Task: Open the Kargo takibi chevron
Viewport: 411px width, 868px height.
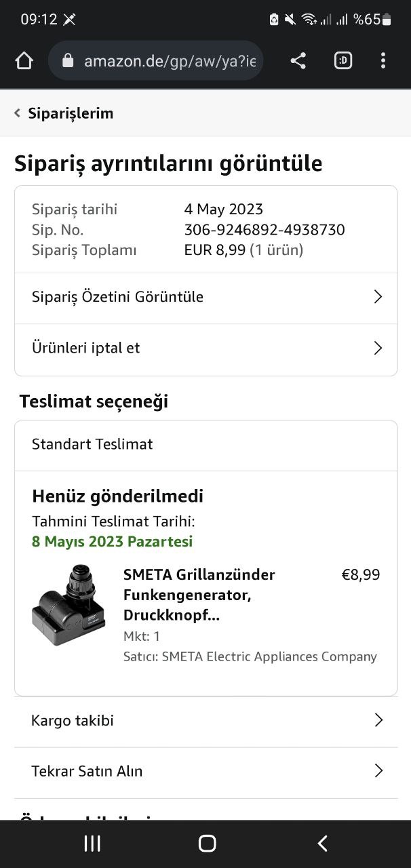Action: click(x=378, y=720)
